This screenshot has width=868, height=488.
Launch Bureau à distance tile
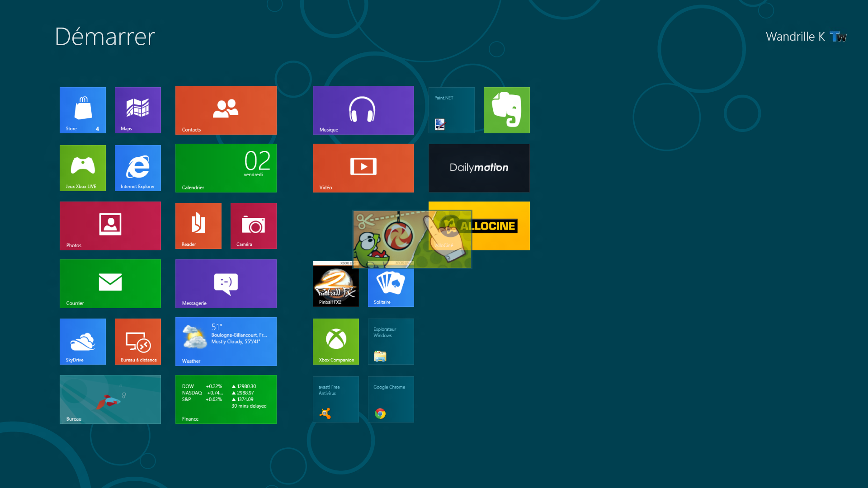138,342
